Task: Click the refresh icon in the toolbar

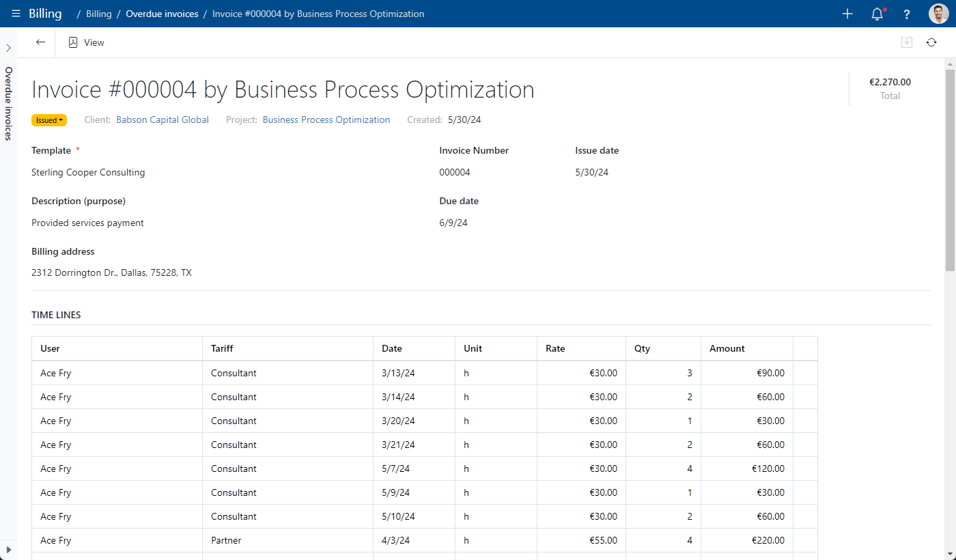Action: tap(931, 42)
